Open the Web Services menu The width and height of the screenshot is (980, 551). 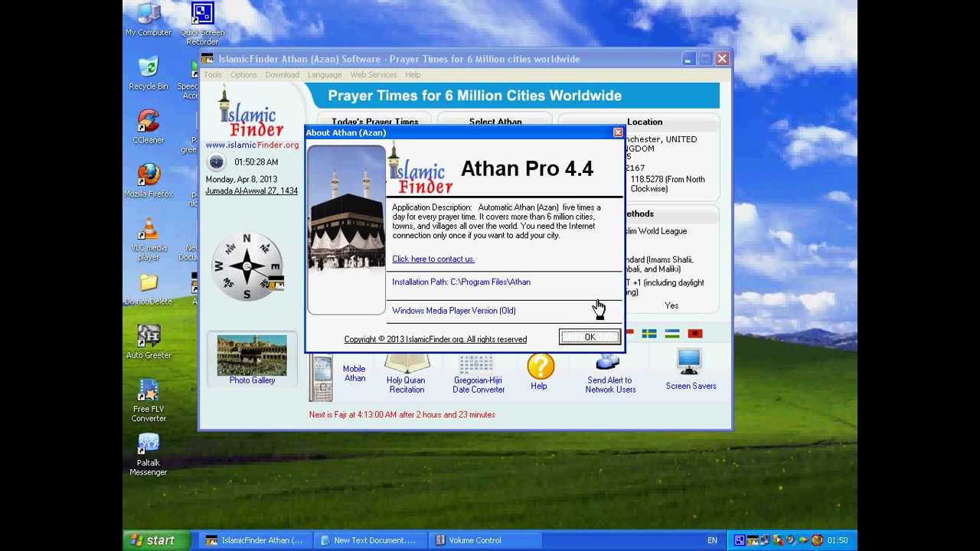374,75
